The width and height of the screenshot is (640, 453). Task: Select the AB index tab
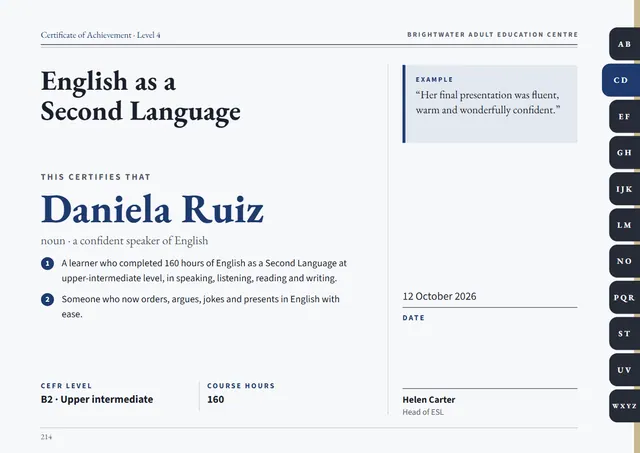(x=624, y=44)
